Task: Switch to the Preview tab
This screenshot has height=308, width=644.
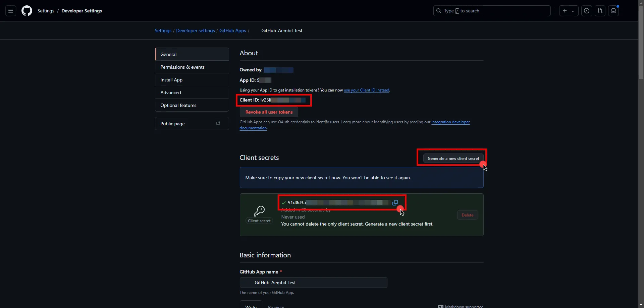Action: click(x=276, y=306)
